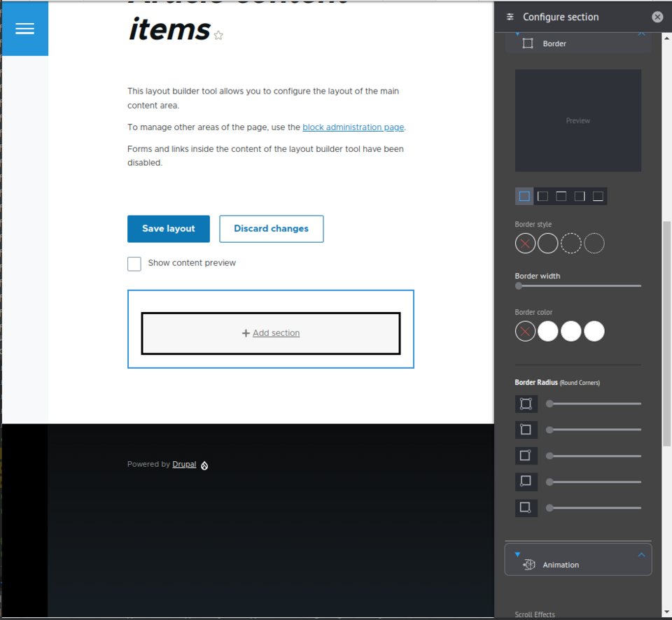This screenshot has width=672, height=620.
Task: Click the sidebar scrollbar thumb
Action: (666, 334)
